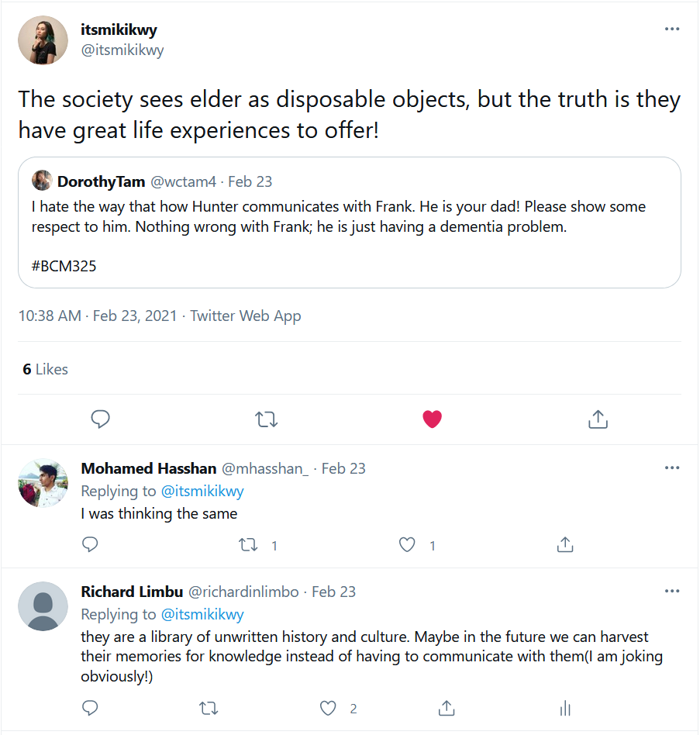Open more options for itsmikikwy's tweet
This screenshot has height=735, width=700.
pos(672,29)
